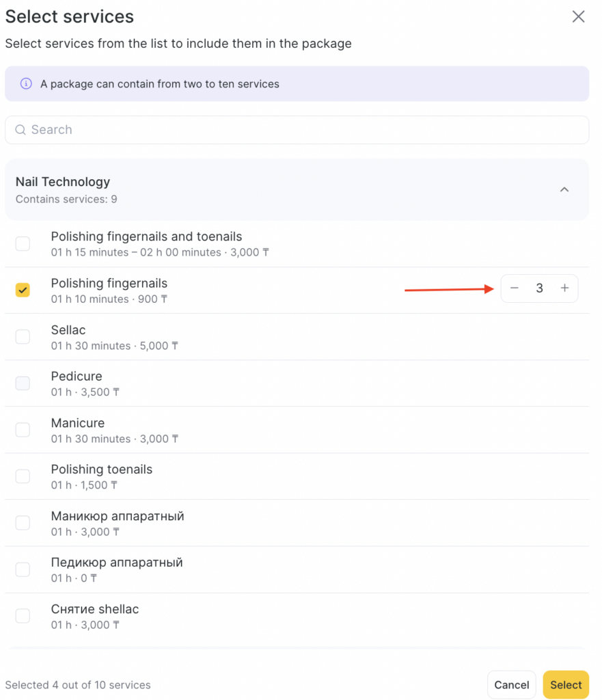Check the Снятие shellac service
This screenshot has width=602, height=700.
coord(23,615)
